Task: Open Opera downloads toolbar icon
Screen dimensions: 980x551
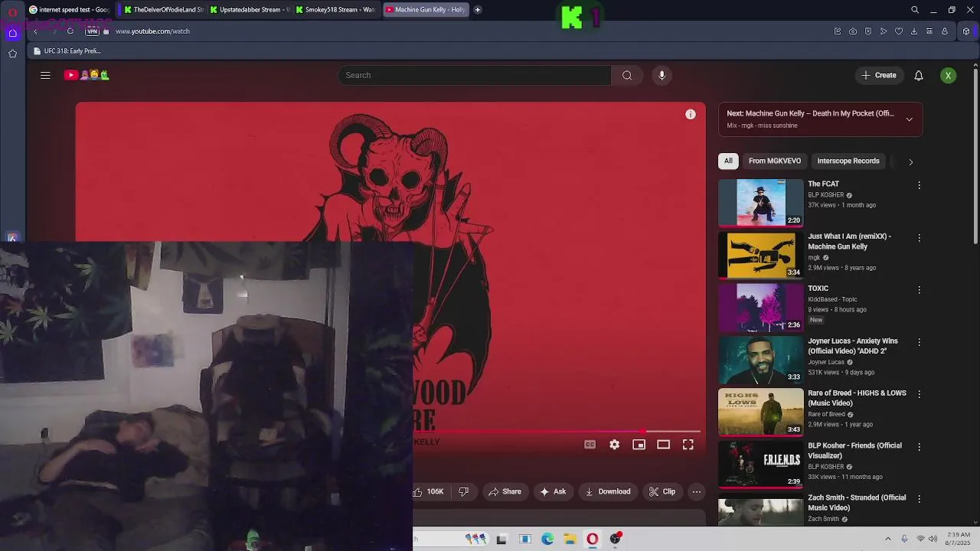Action: tap(914, 31)
